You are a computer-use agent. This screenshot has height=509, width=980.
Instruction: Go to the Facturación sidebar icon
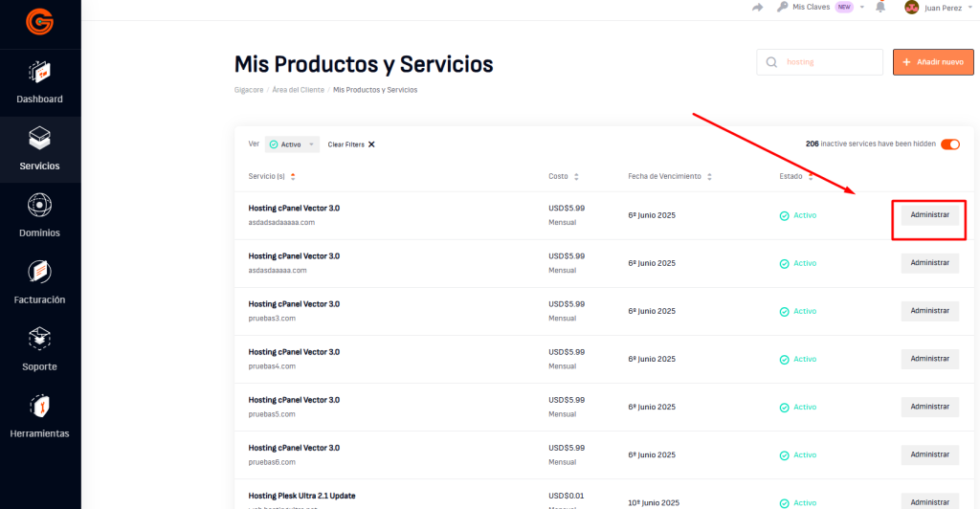click(x=39, y=273)
